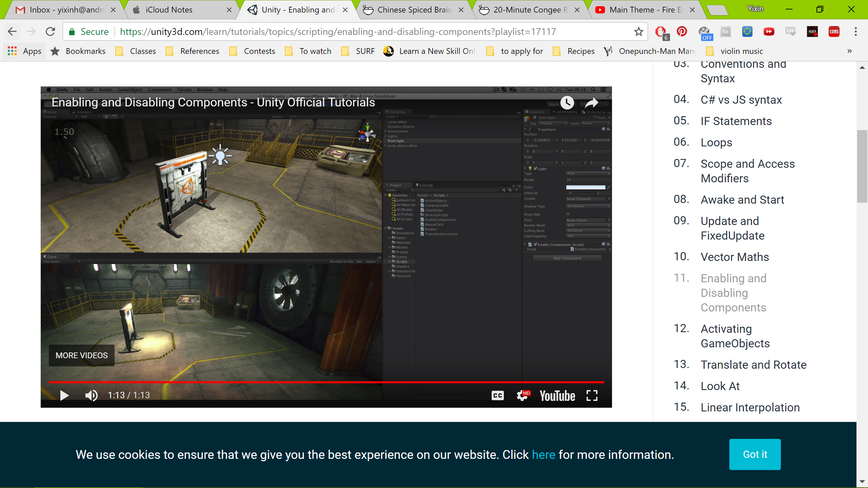868x488 pixels.
Task: Switch to the Inbox Gmail tab
Action: pyautogui.click(x=64, y=10)
